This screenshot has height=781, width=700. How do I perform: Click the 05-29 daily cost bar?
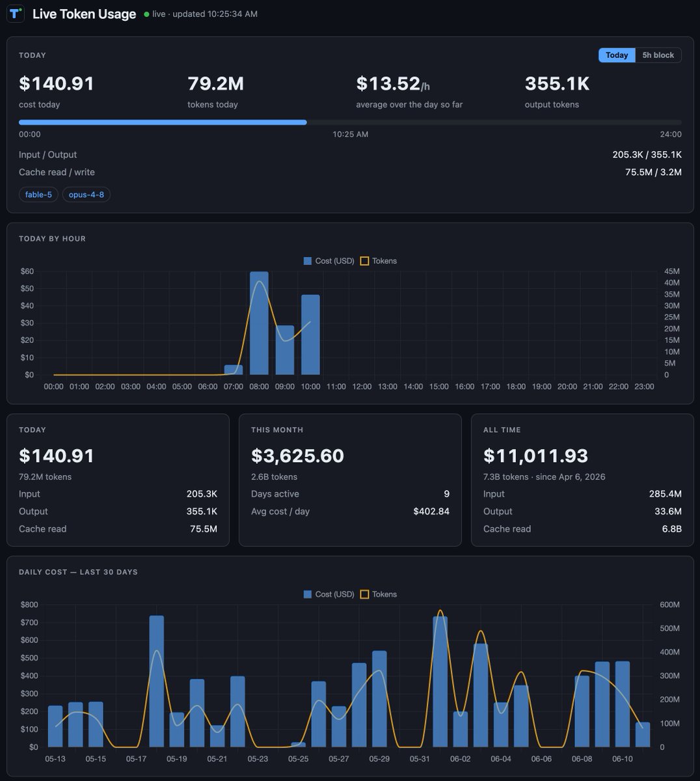(x=379, y=699)
